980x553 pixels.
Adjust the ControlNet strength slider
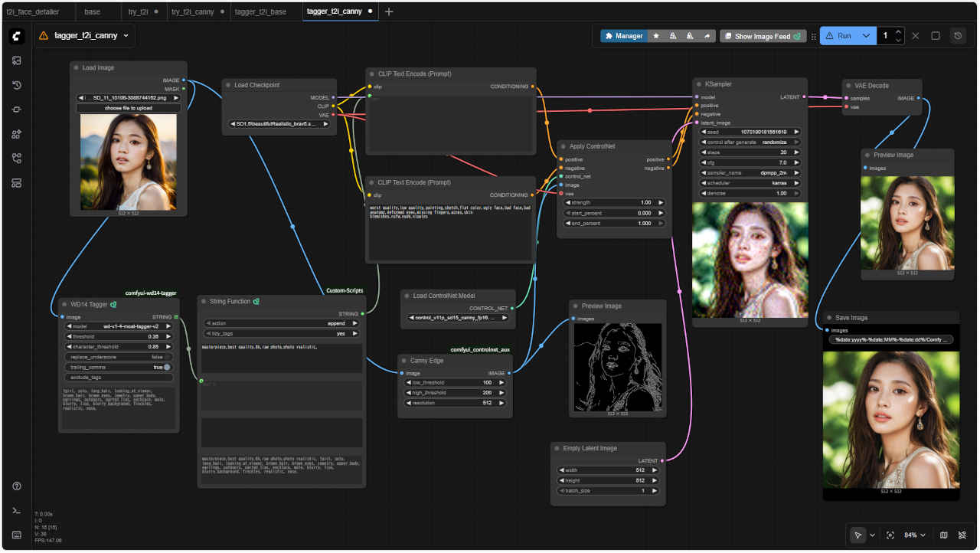click(x=613, y=202)
